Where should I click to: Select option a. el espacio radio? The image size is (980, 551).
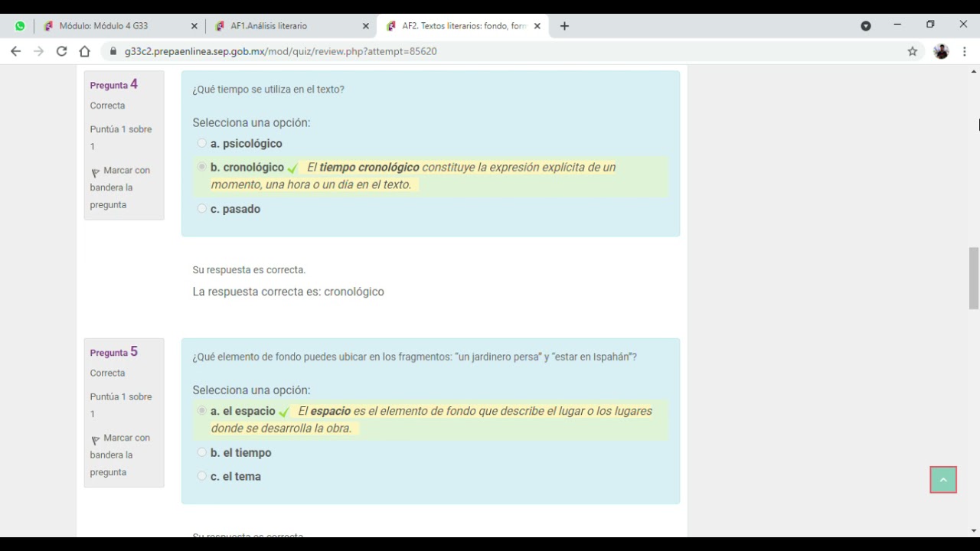(202, 411)
